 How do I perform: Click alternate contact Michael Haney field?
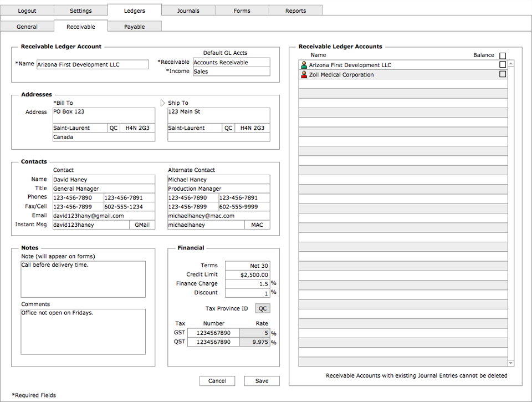[219, 180]
